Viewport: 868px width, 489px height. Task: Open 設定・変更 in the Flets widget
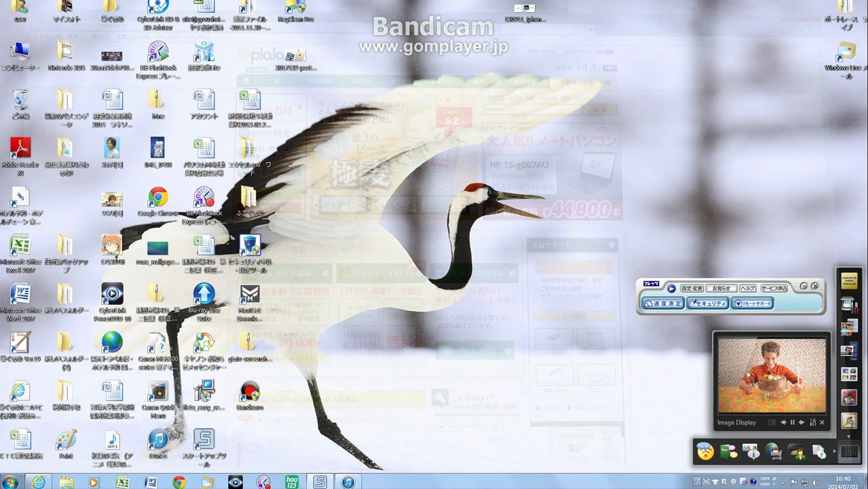692,288
